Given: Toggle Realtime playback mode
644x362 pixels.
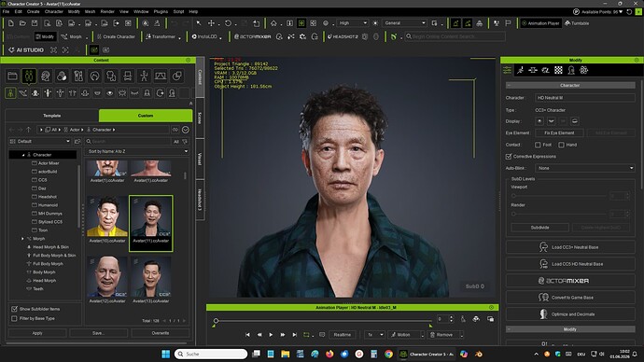Looking at the screenshot, I should (343, 335).
